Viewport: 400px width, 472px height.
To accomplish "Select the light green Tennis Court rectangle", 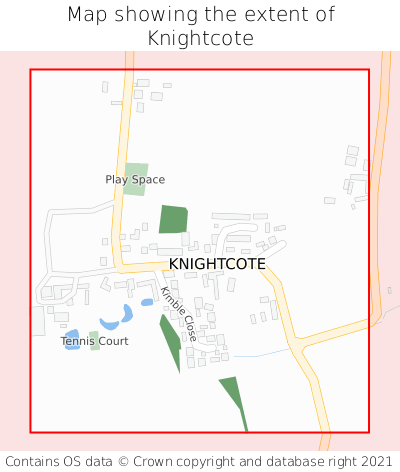I will point(94,341).
